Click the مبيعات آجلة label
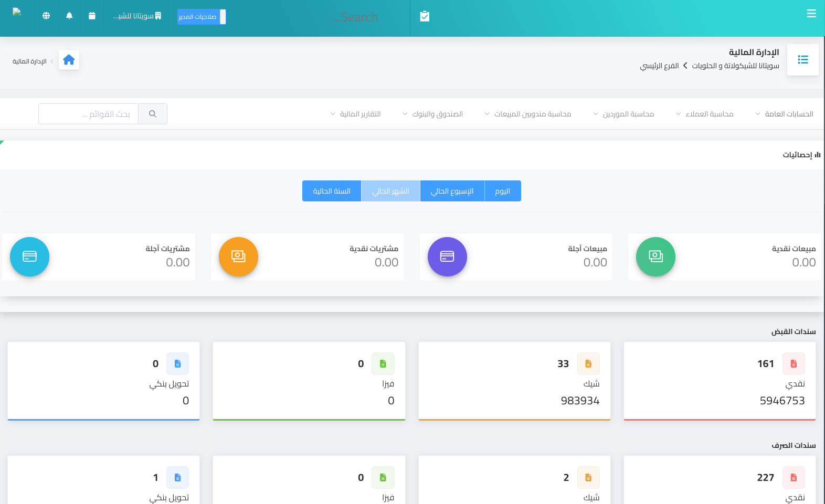Image resolution: width=825 pixels, height=504 pixels. 587,249
